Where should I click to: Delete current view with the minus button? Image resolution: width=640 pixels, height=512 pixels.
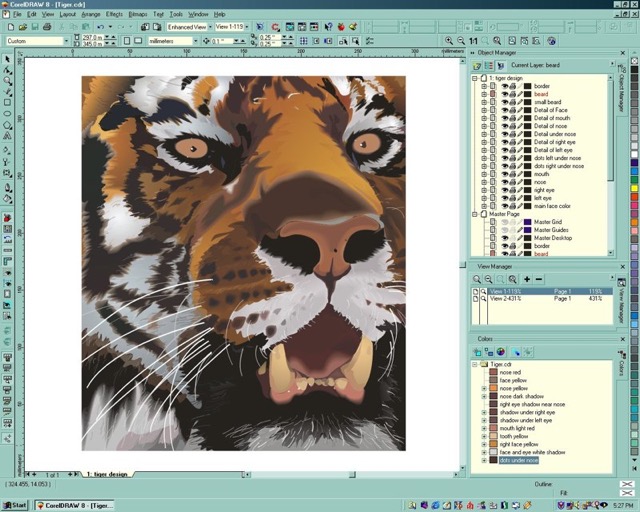(x=539, y=279)
